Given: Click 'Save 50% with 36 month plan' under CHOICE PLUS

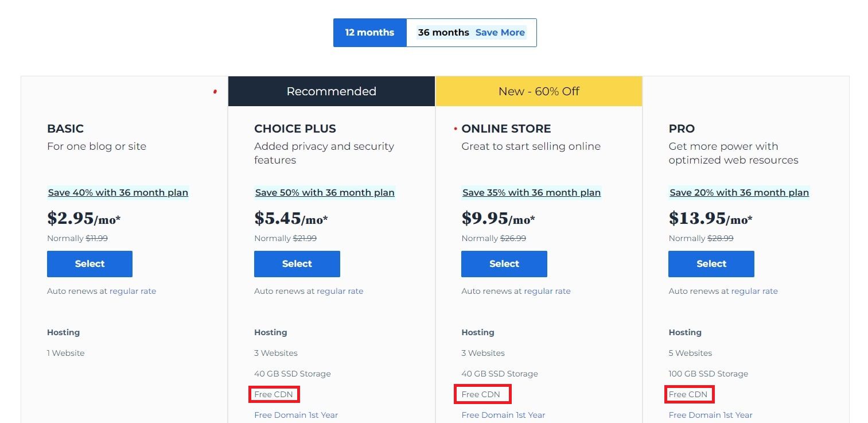Looking at the screenshot, I should click(325, 192).
